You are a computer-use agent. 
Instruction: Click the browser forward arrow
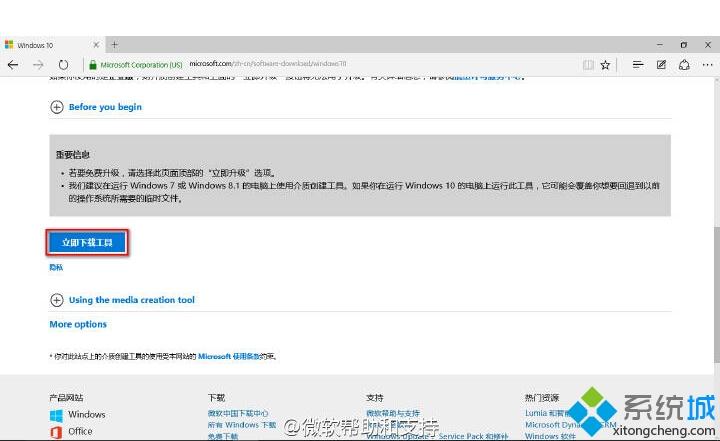(x=38, y=65)
